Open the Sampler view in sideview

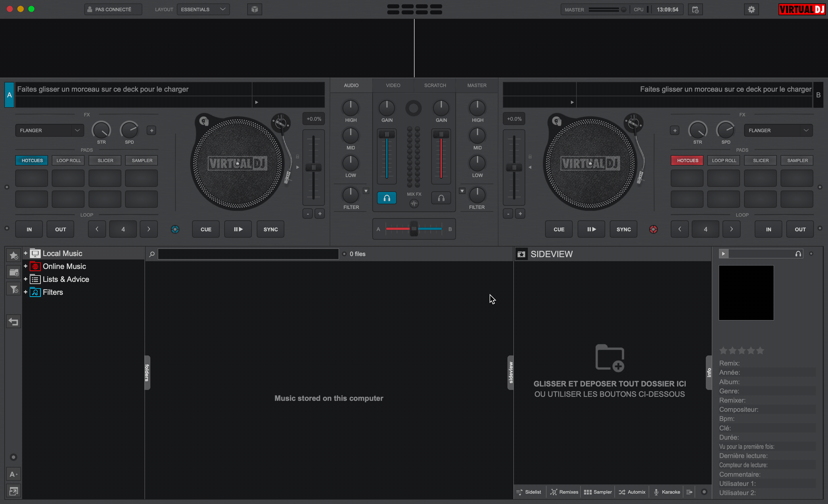[x=598, y=492]
